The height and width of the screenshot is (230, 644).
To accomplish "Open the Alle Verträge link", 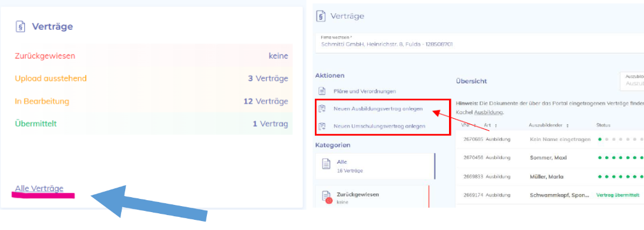I will click(39, 188).
